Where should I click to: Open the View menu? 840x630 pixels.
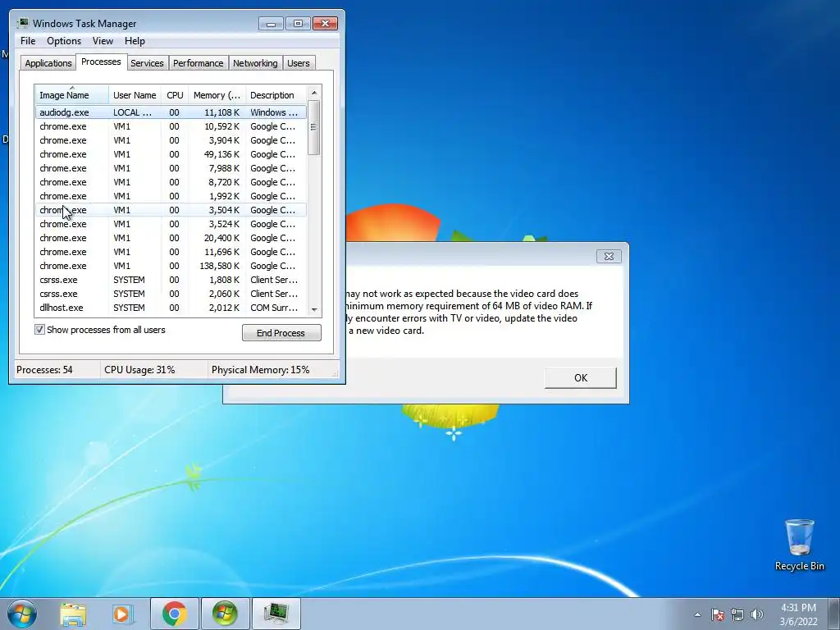pyautogui.click(x=103, y=41)
